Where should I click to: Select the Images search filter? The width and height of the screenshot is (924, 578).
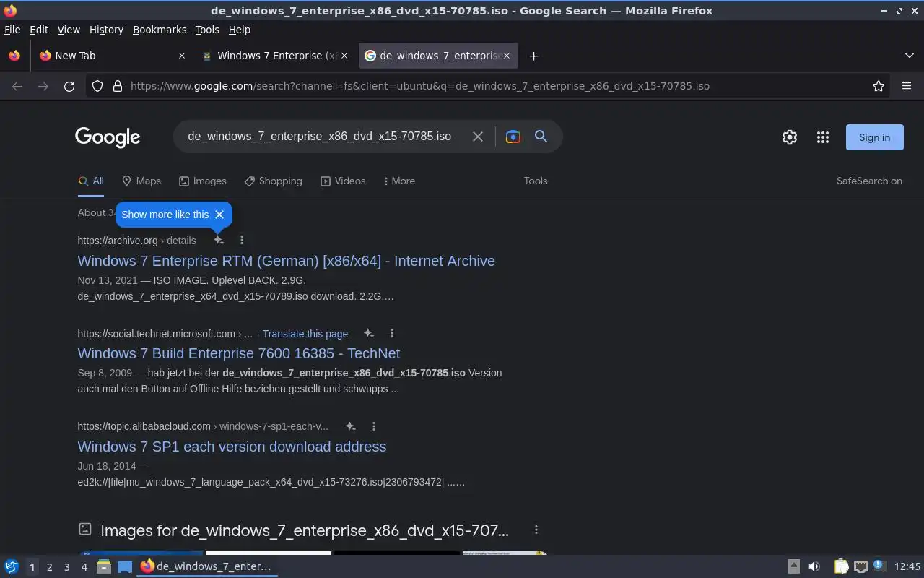(x=203, y=181)
